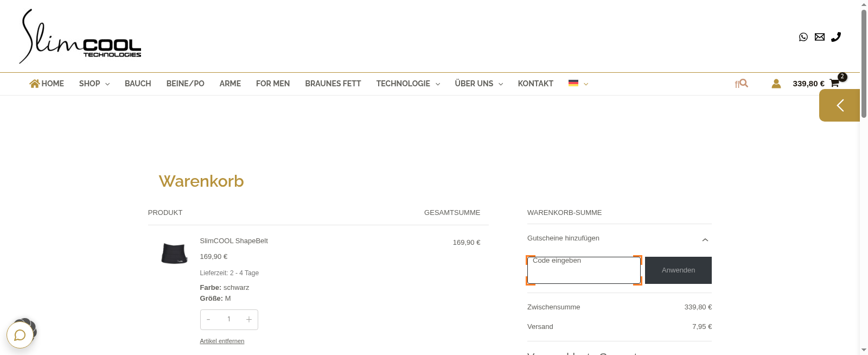Image resolution: width=868 pixels, height=355 pixels.
Task: Expand the TECHNOLOGIE menu
Action: [x=407, y=84]
